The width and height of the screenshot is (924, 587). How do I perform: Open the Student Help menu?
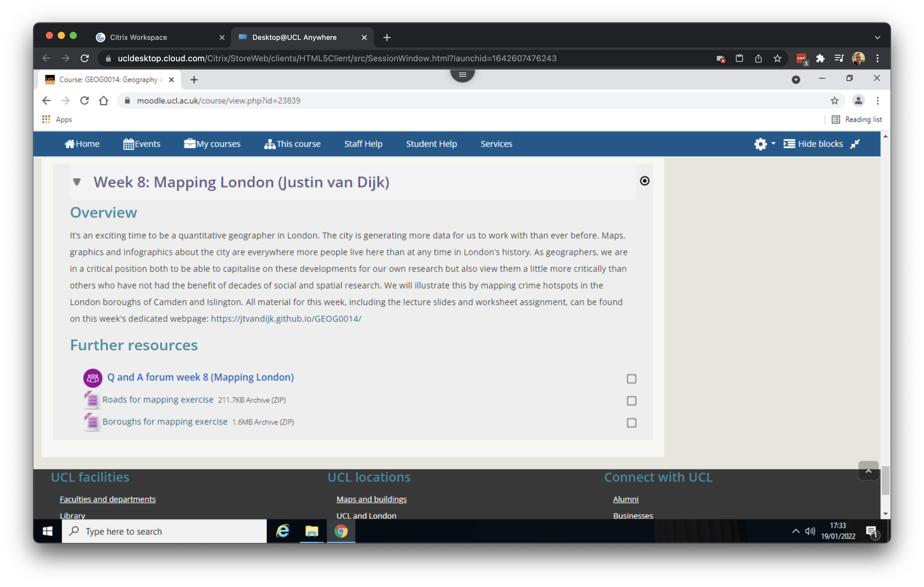pyautogui.click(x=431, y=144)
